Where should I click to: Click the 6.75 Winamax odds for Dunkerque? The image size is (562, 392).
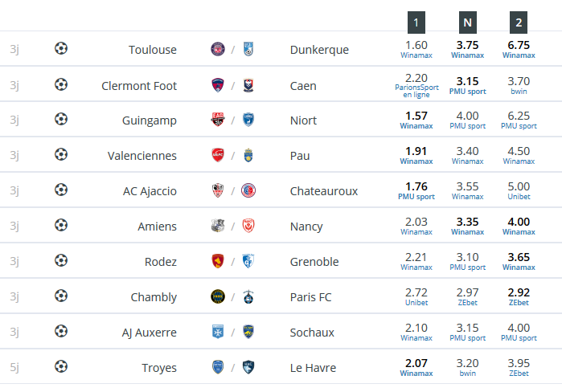point(519,49)
